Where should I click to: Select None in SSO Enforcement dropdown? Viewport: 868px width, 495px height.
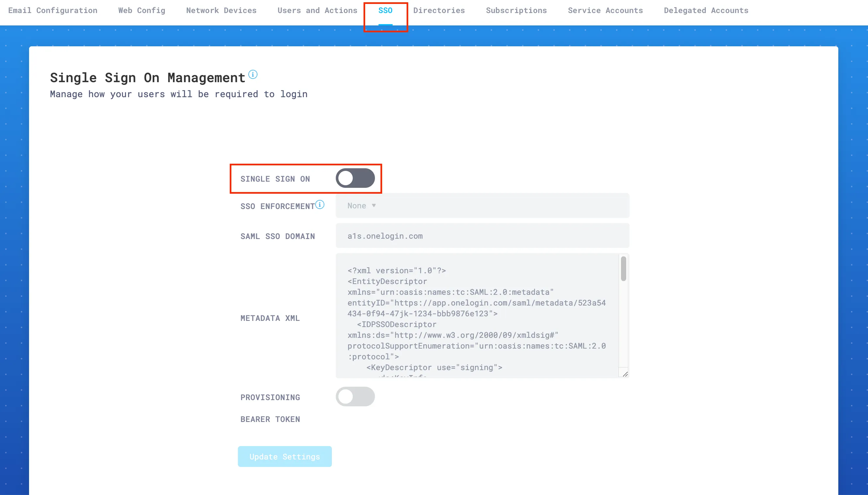tap(360, 205)
